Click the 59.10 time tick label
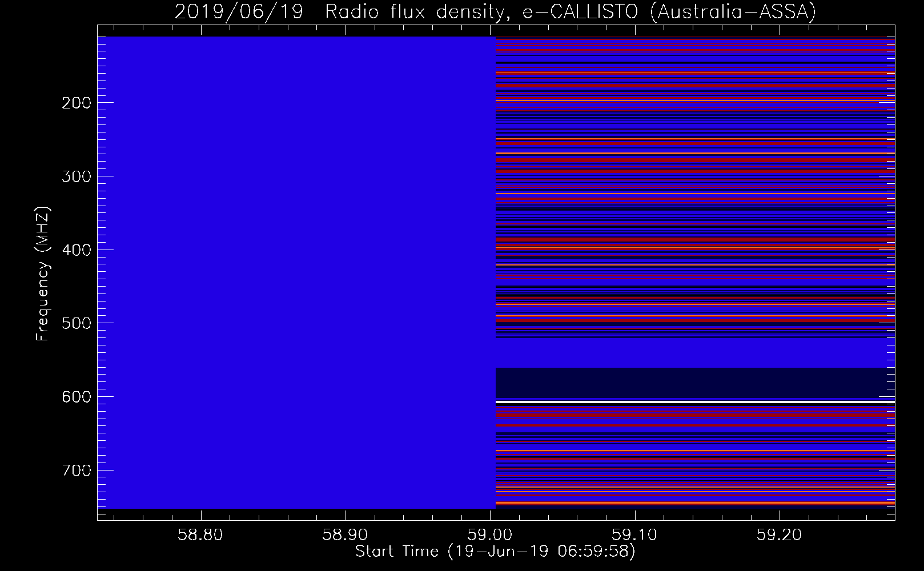The height and width of the screenshot is (571, 924). pyautogui.click(x=634, y=535)
